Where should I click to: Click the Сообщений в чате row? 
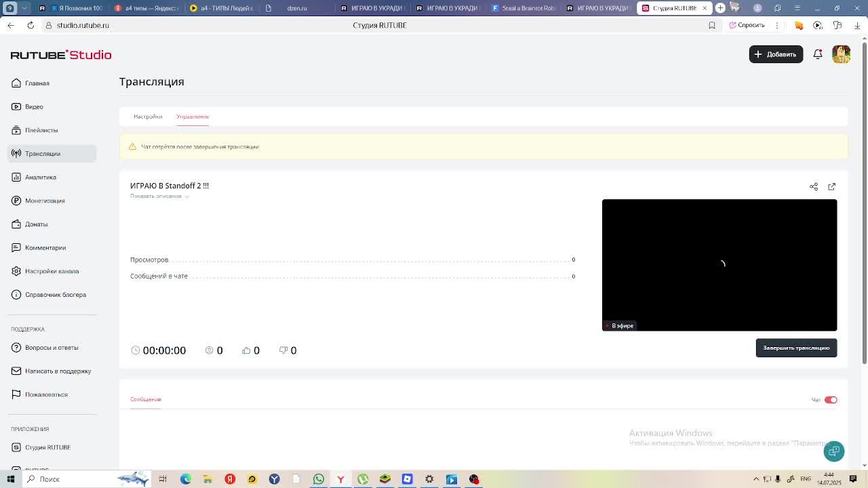tap(353, 276)
